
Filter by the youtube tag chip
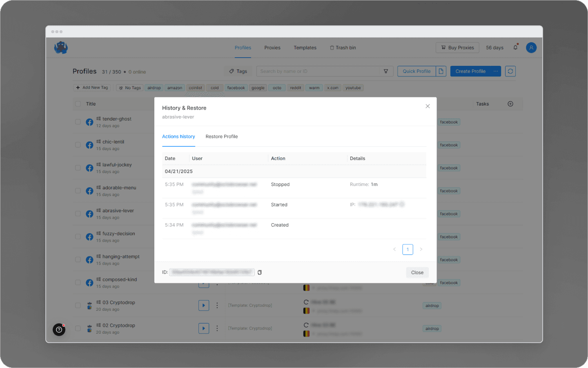[353, 88]
